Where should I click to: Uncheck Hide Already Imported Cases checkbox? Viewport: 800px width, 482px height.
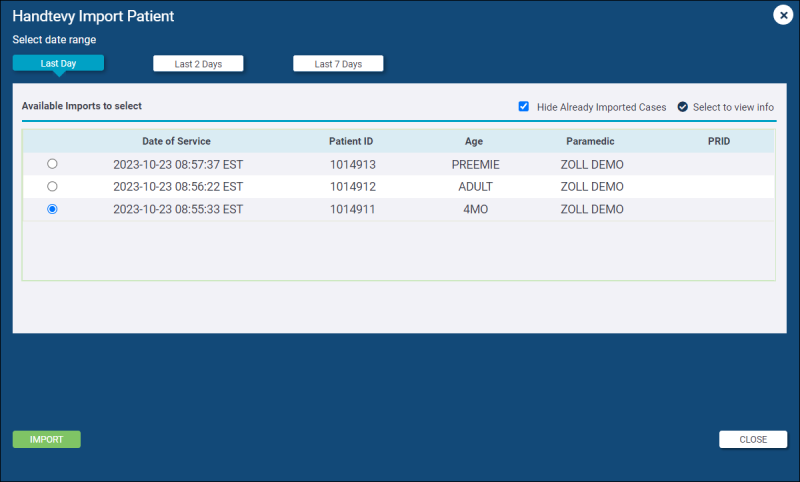tap(523, 106)
